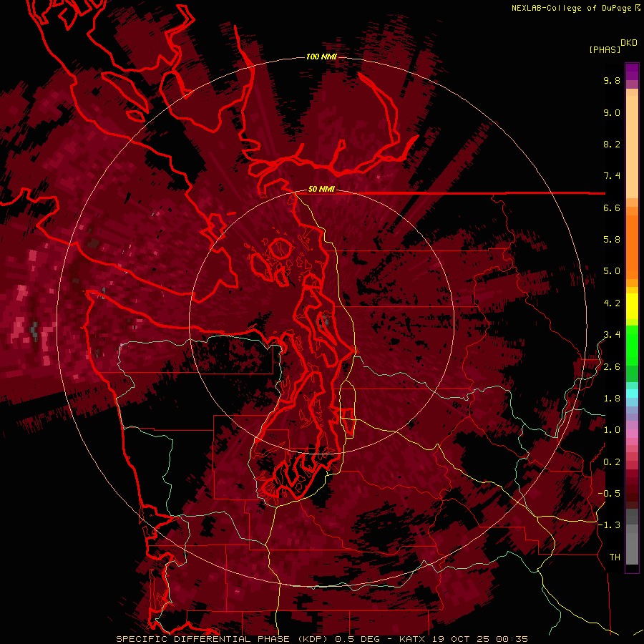Click the 4.2 scale value
The image size is (644, 644).
click(612, 303)
